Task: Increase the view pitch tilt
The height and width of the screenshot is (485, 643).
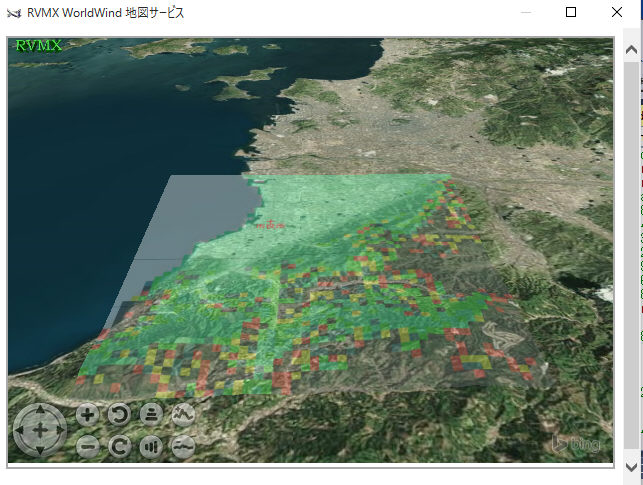Action: click(151, 414)
